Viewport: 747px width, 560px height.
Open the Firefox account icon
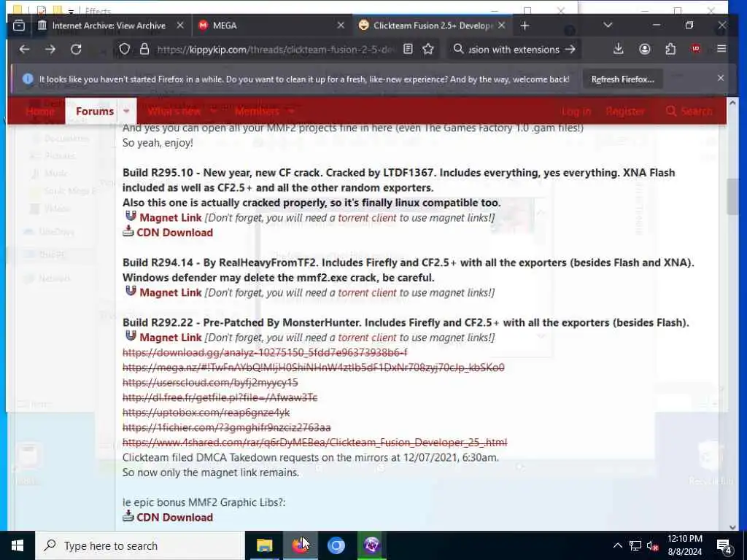tap(645, 49)
